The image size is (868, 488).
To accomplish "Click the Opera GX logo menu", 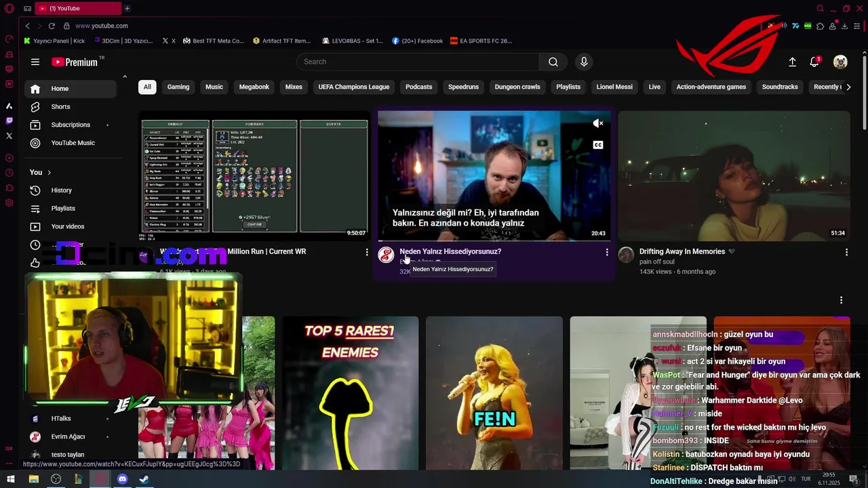I will click(9, 8).
